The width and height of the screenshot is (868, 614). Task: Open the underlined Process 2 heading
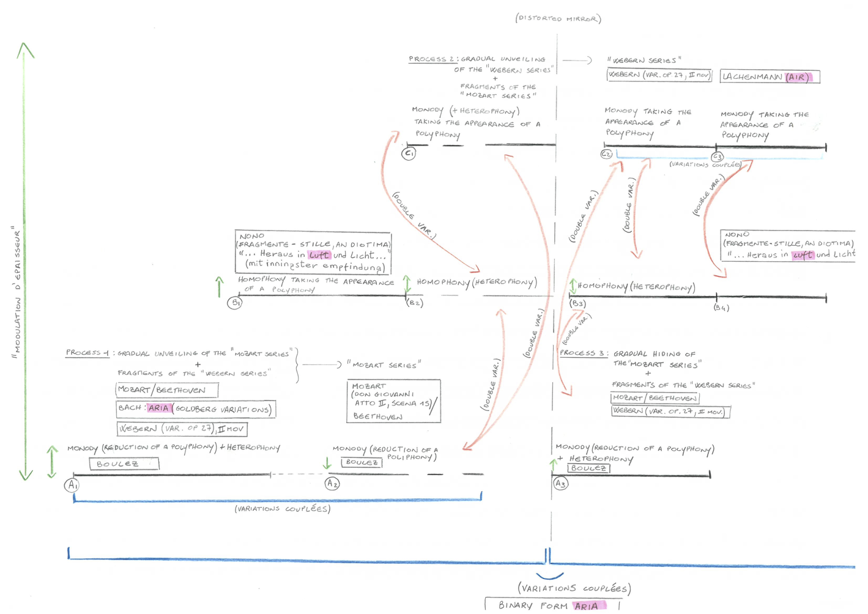coord(431,59)
